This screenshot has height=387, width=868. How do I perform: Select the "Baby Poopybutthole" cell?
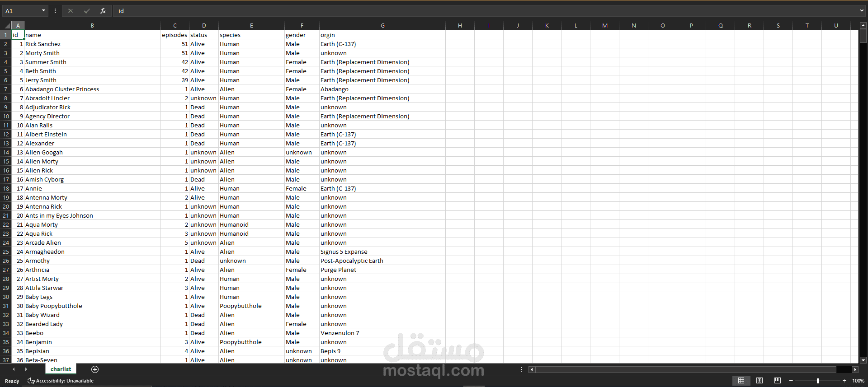92,306
